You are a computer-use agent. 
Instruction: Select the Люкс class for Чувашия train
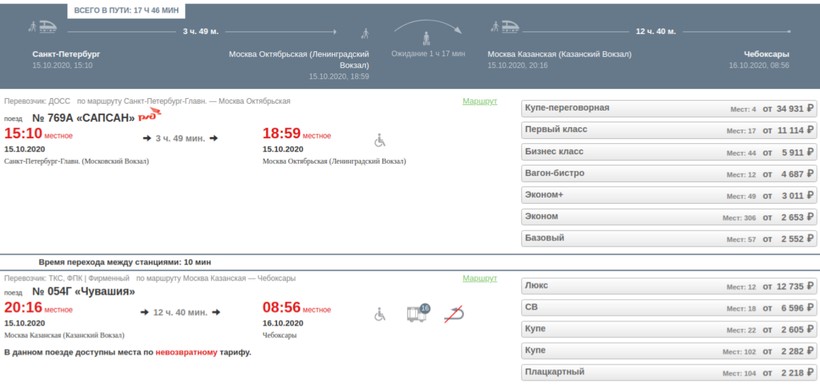(x=669, y=286)
